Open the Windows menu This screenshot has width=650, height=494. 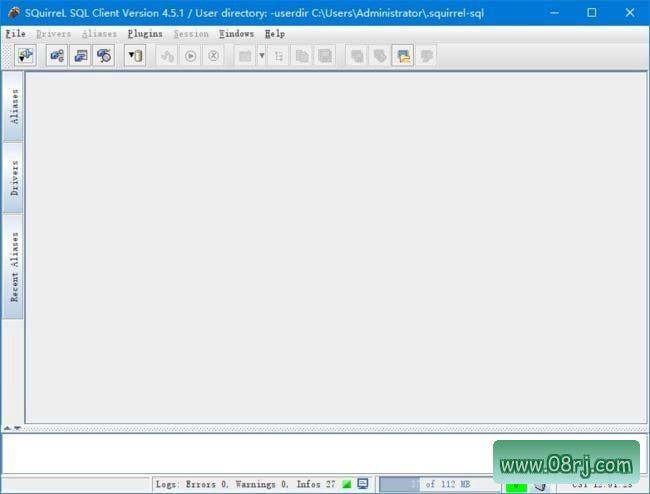point(237,34)
